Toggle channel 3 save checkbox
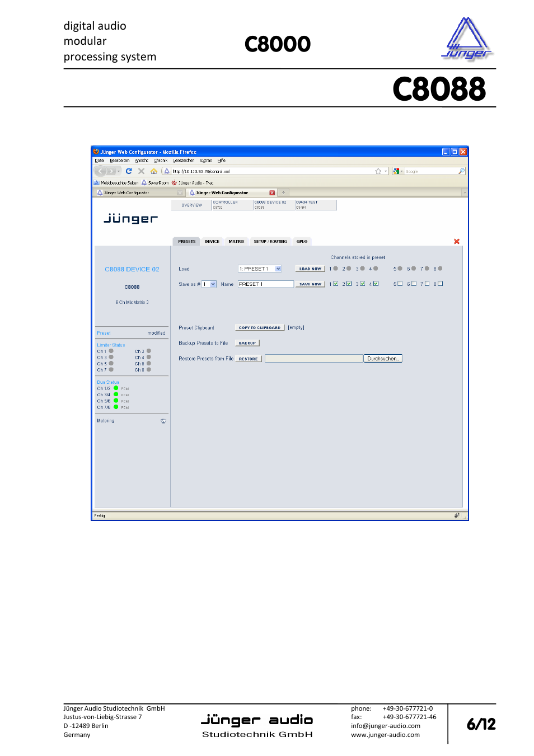The height and width of the screenshot is (756, 534). pos(363,284)
